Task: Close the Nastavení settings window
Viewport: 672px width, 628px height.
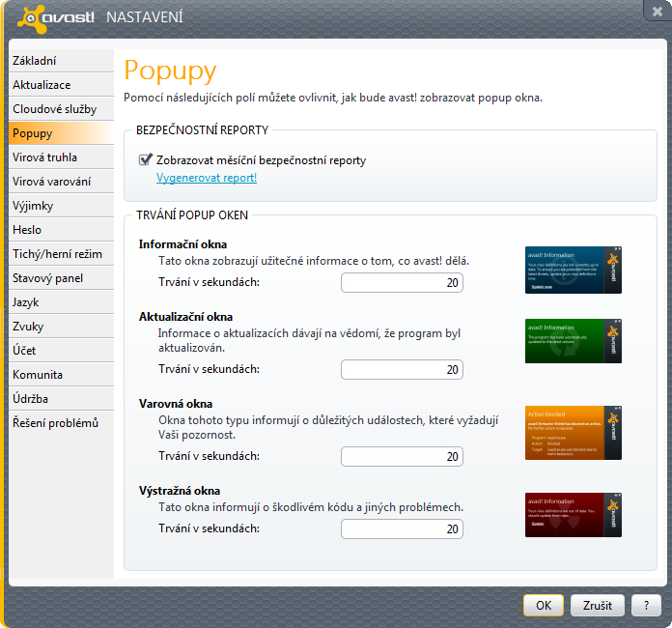Action: 657,11
